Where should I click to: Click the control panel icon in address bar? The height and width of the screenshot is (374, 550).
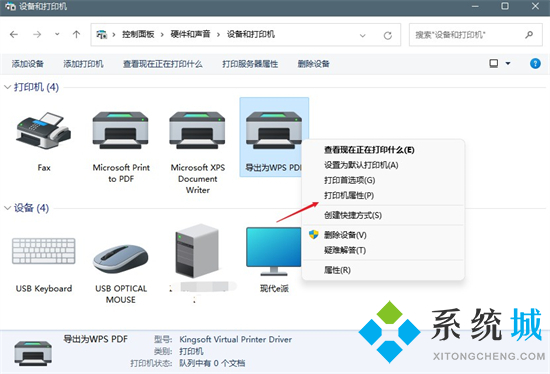[102, 34]
